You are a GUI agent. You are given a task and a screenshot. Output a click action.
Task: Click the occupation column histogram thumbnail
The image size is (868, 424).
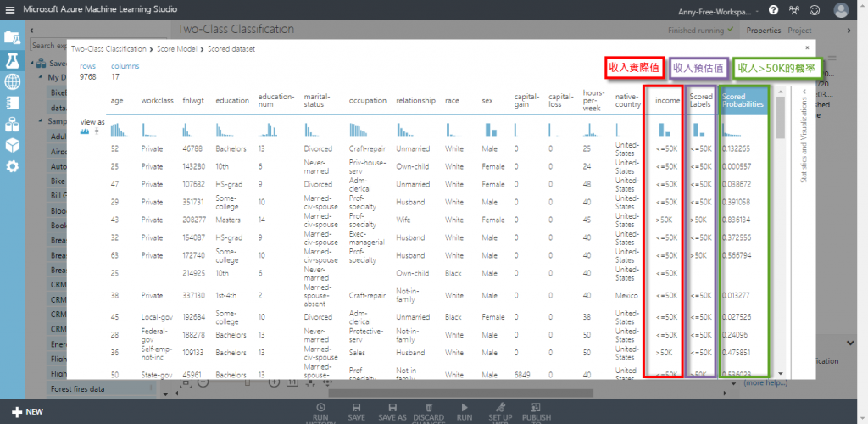click(359, 130)
